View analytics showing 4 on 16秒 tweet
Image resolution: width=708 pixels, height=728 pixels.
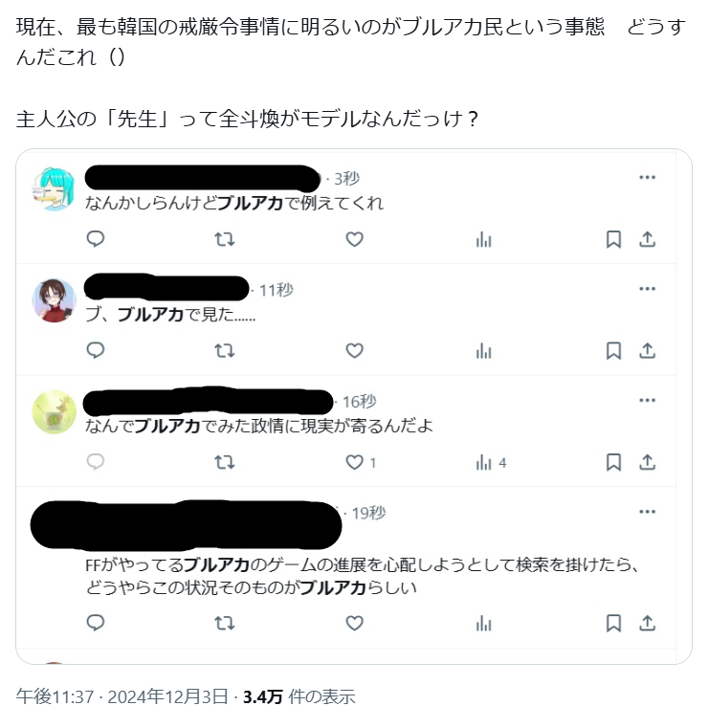(491, 462)
